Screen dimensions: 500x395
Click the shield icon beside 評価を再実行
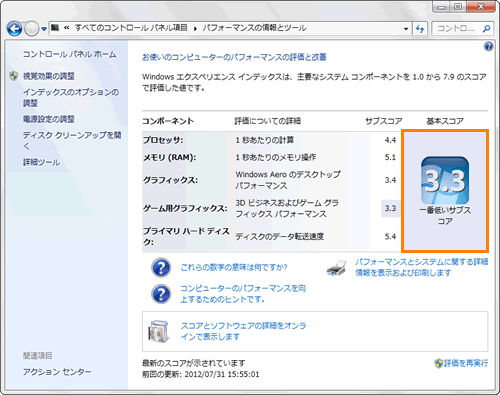439,363
